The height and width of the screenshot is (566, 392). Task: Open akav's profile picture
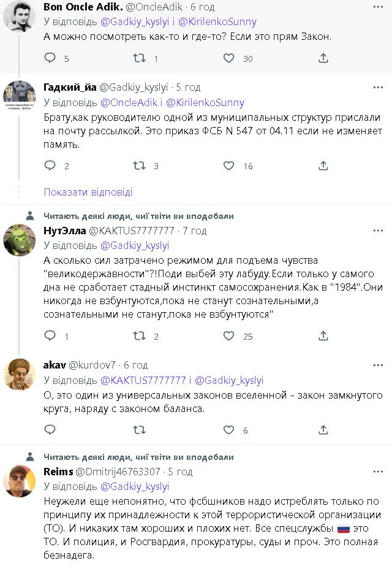point(20,373)
